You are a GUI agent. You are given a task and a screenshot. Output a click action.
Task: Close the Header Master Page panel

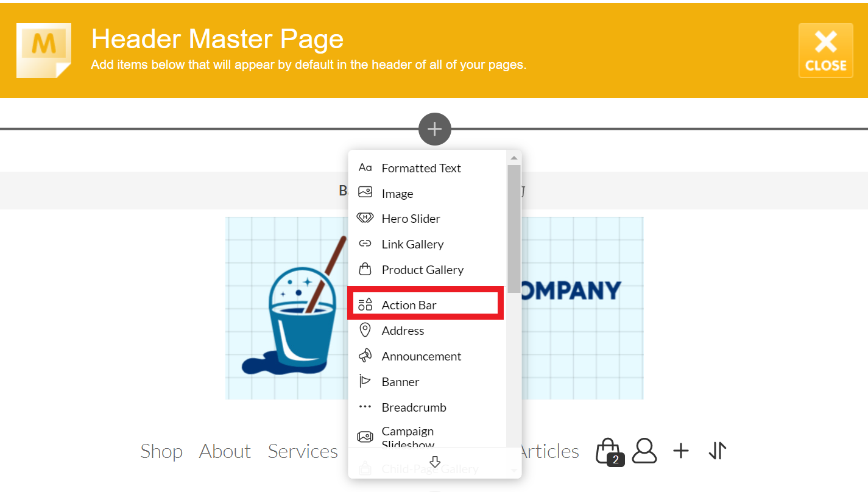825,51
